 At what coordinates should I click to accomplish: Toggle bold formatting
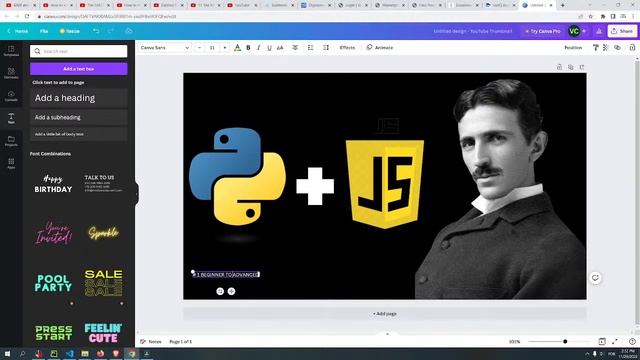tap(248, 48)
